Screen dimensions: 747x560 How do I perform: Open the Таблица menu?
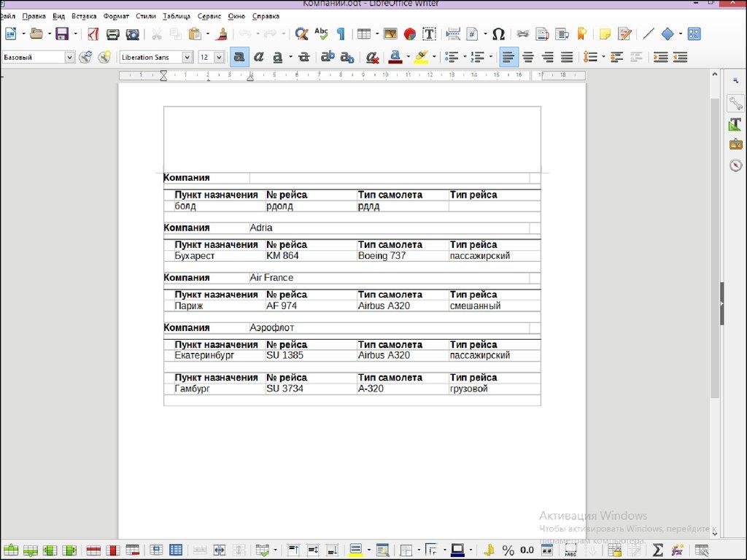pos(176,16)
